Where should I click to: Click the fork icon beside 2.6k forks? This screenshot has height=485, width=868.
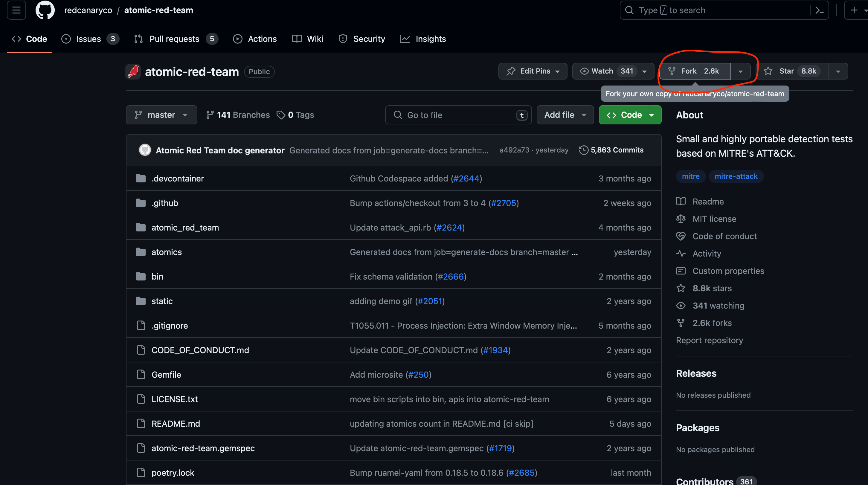pos(681,323)
